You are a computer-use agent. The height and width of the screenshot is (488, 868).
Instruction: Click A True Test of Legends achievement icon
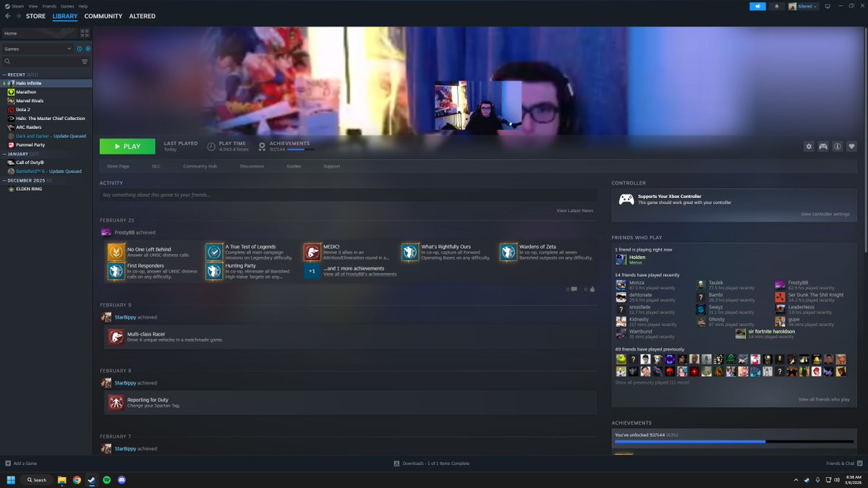point(214,252)
